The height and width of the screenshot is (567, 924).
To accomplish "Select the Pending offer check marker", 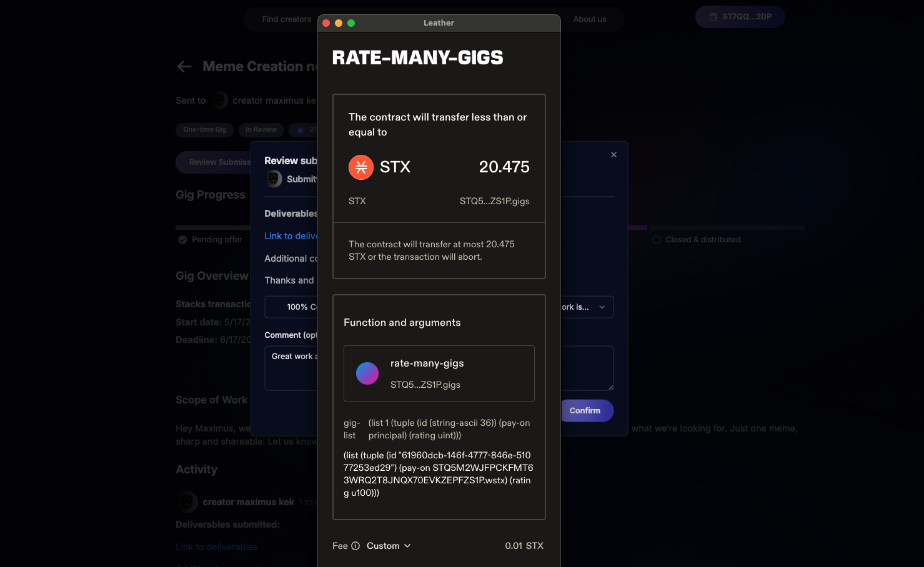I will pyautogui.click(x=183, y=240).
